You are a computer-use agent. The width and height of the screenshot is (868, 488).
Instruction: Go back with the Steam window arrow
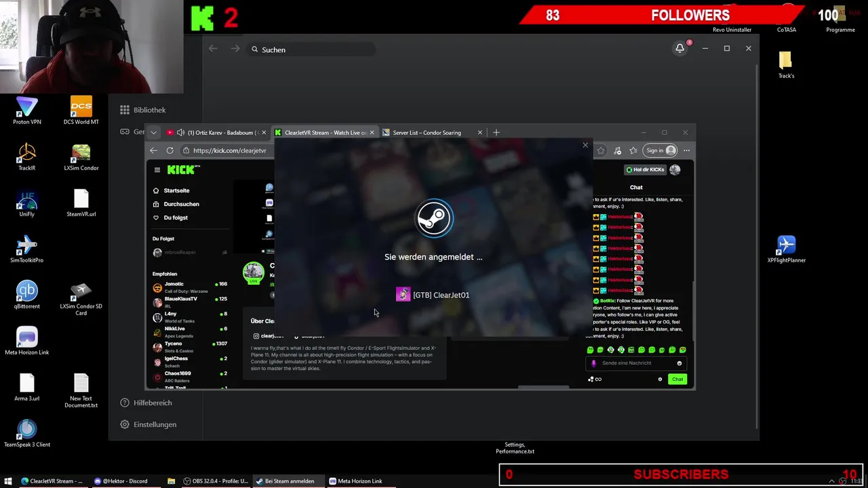point(213,49)
